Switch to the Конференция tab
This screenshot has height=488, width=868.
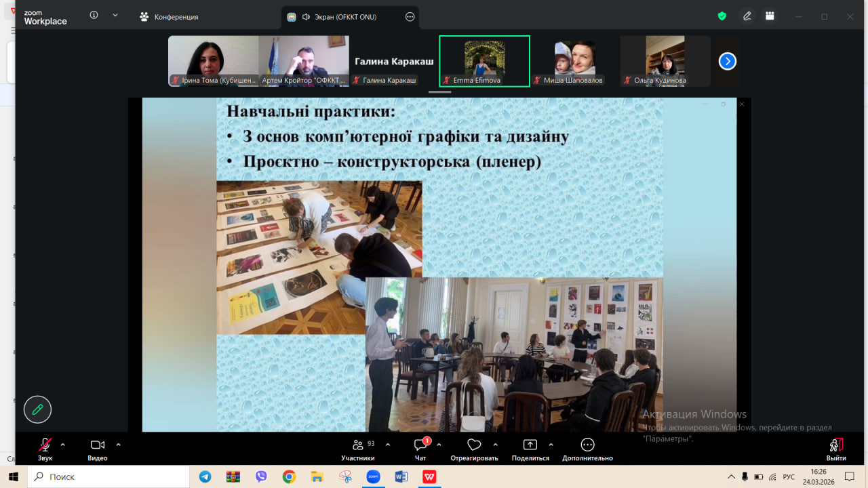pyautogui.click(x=169, y=17)
